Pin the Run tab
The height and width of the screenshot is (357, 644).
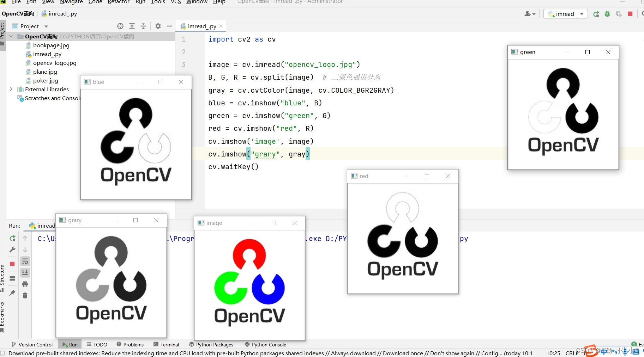[x=12, y=293]
